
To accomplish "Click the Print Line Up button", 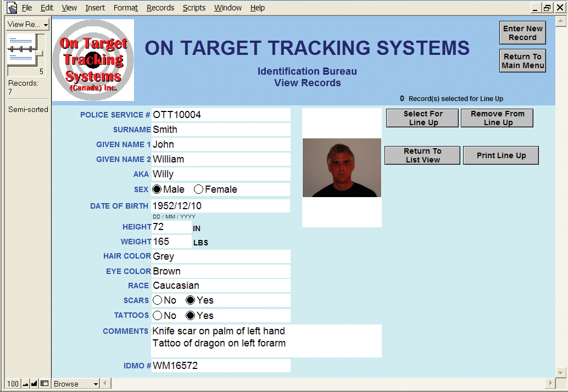I will click(x=500, y=155).
